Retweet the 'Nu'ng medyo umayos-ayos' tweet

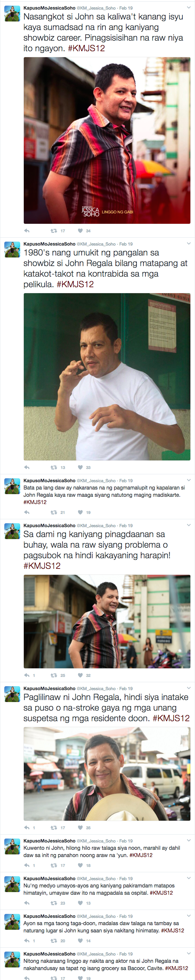(x=54, y=902)
